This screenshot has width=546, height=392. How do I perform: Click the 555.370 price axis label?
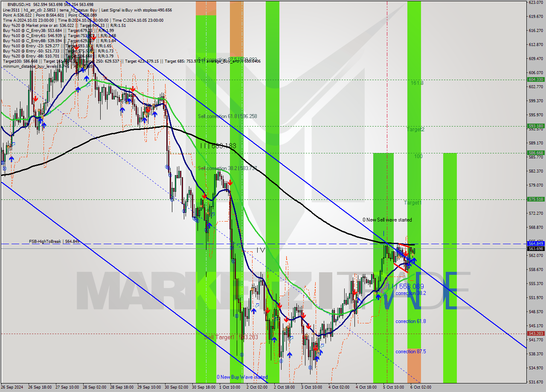pyautogui.click(x=536, y=283)
